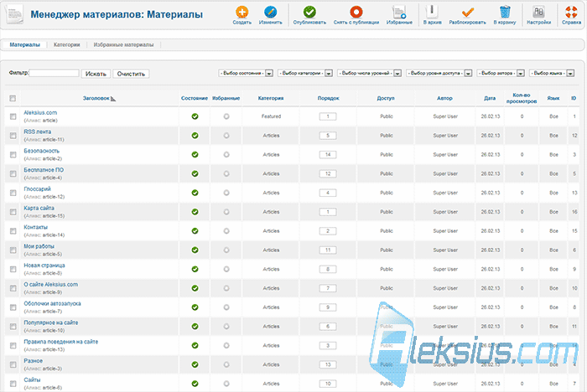Toggle published status of Безопасность row
The height and width of the screenshot is (392, 587).
[195, 154]
